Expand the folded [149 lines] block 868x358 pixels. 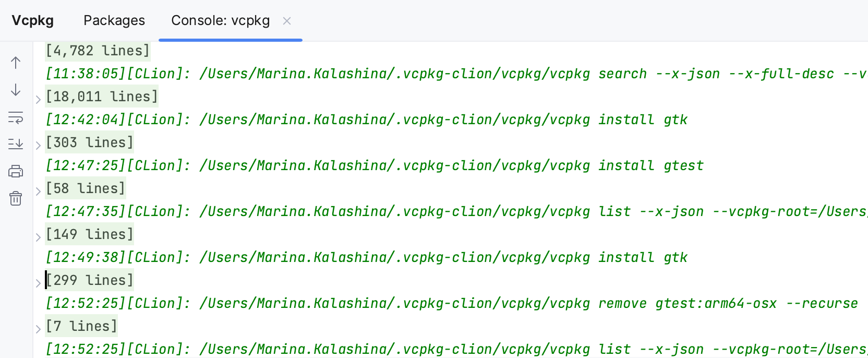pyautogui.click(x=38, y=237)
